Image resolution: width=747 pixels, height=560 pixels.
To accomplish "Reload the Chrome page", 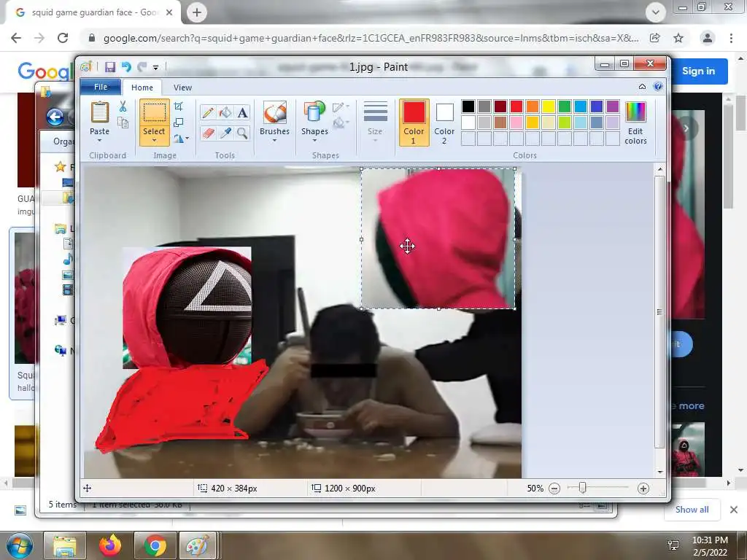I will tap(63, 38).
